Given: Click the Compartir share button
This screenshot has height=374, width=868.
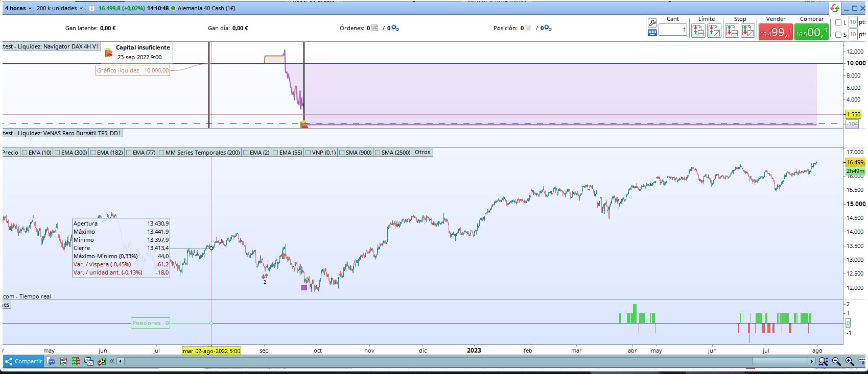Looking at the screenshot, I should point(24,361).
